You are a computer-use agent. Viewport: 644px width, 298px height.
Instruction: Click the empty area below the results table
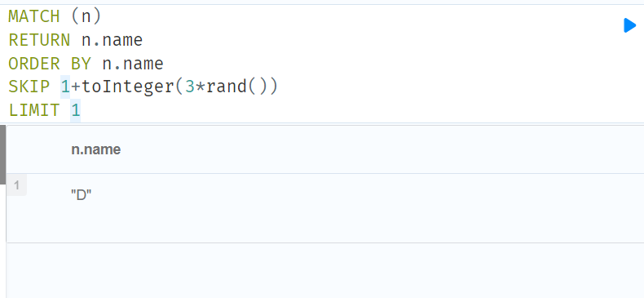pyautogui.click(x=324, y=270)
